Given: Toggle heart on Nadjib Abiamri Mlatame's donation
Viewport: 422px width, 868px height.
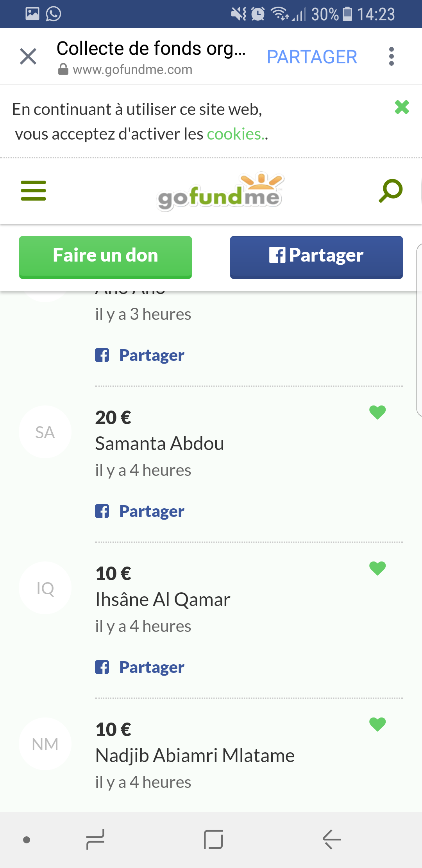Looking at the screenshot, I should click(x=377, y=724).
